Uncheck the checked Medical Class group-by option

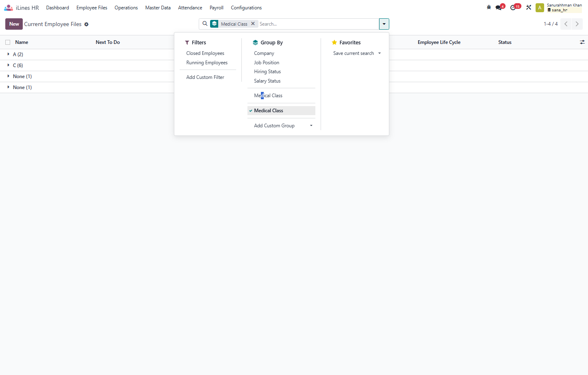(x=281, y=111)
